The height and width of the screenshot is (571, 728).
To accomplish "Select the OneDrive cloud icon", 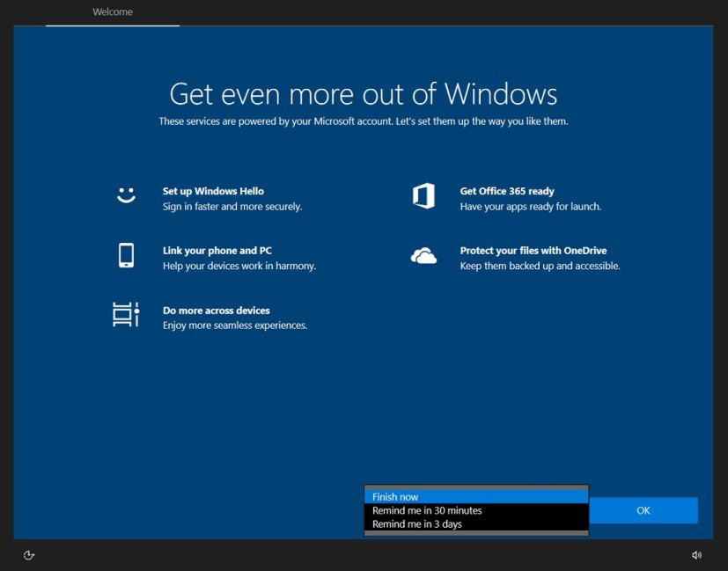I will (x=423, y=255).
